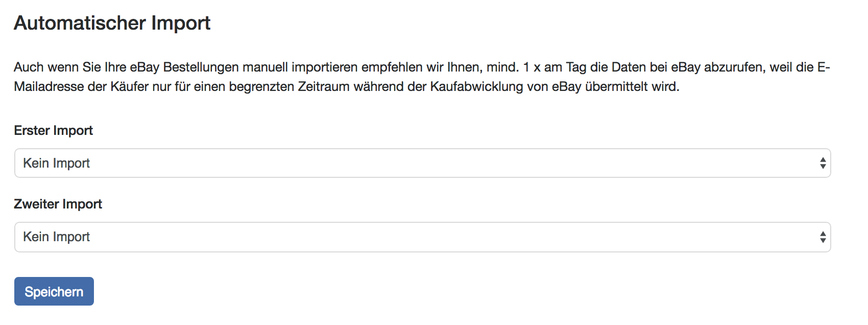Open the Erster Import dropdown

(422, 163)
